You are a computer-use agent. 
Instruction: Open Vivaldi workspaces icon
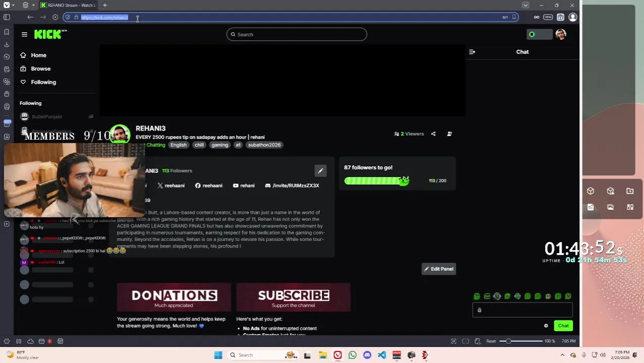[25, 5]
